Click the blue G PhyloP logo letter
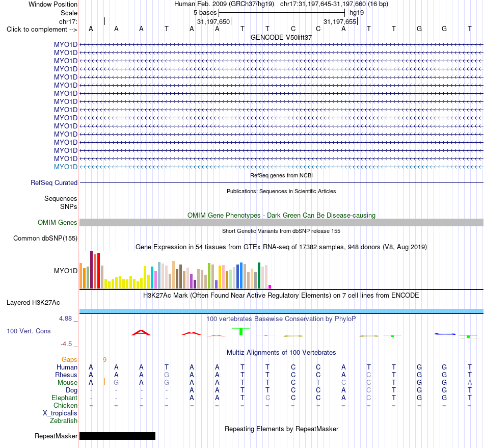 coord(445,334)
